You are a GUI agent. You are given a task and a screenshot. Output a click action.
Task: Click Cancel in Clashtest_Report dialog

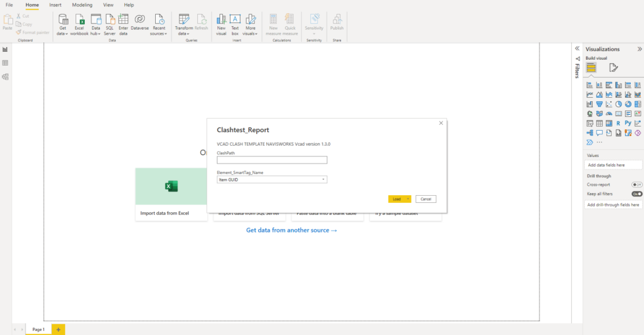[x=426, y=199]
